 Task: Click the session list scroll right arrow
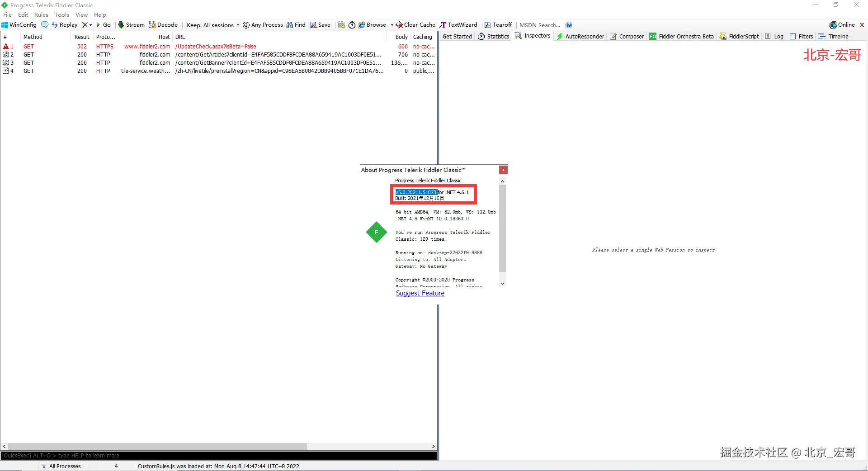(433, 446)
